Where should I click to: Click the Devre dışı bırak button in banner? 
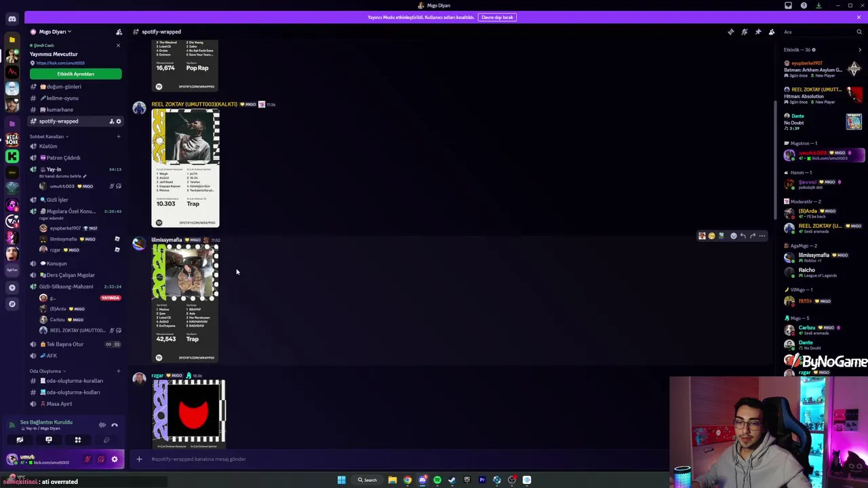497,17
